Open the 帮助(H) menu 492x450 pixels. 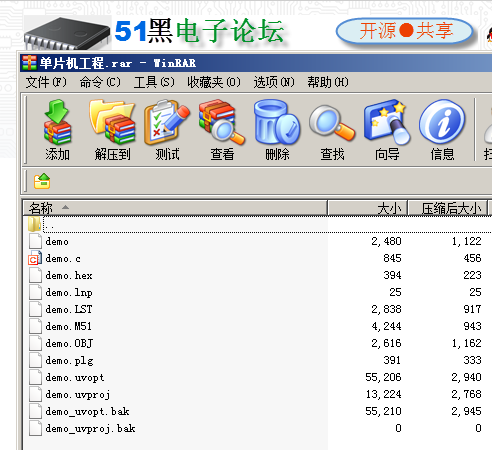pos(328,82)
